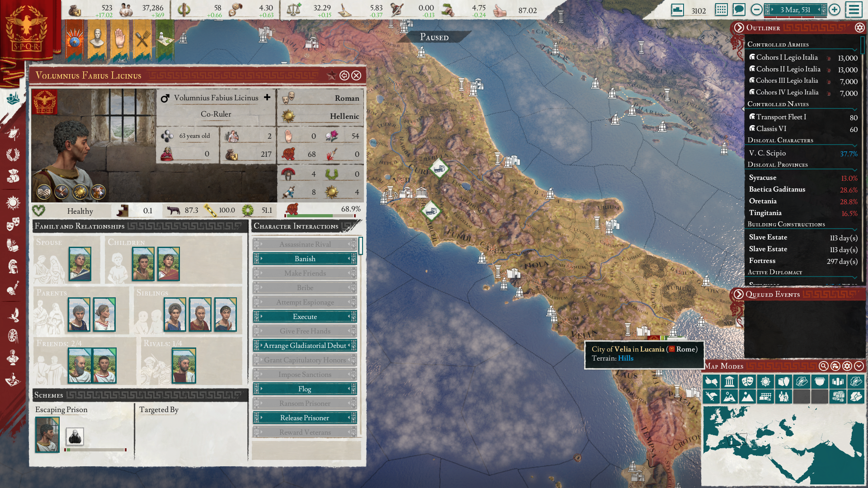Open the money bags economy sidebar tab
The height and width of the screenshot is (488, 868).
click(13, 176)
